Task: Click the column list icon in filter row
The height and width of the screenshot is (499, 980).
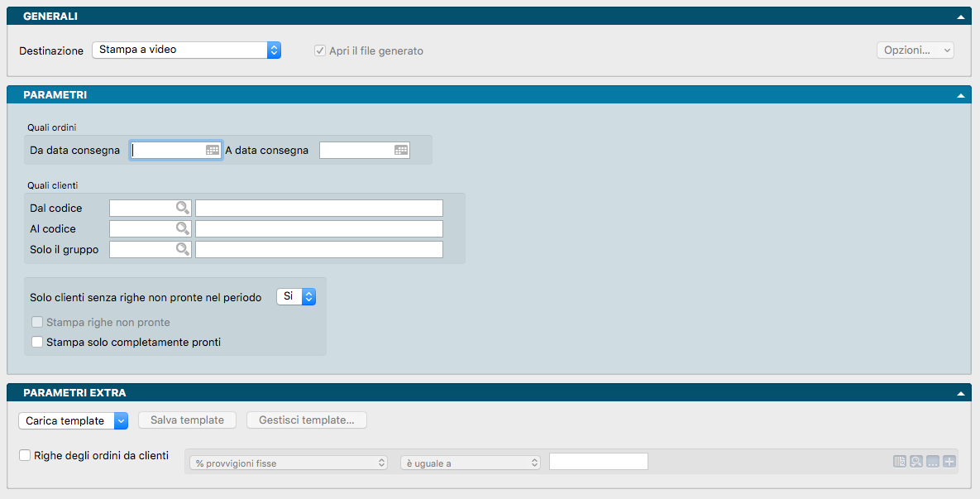Action: (900, 462)
